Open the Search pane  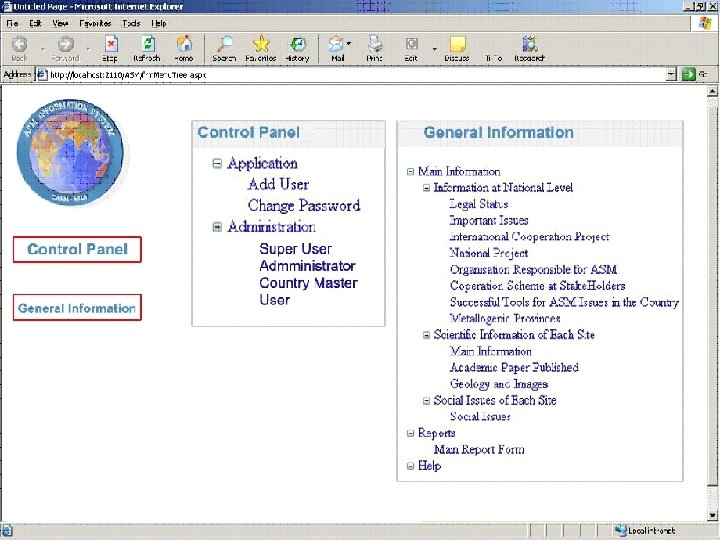(224, 49)
